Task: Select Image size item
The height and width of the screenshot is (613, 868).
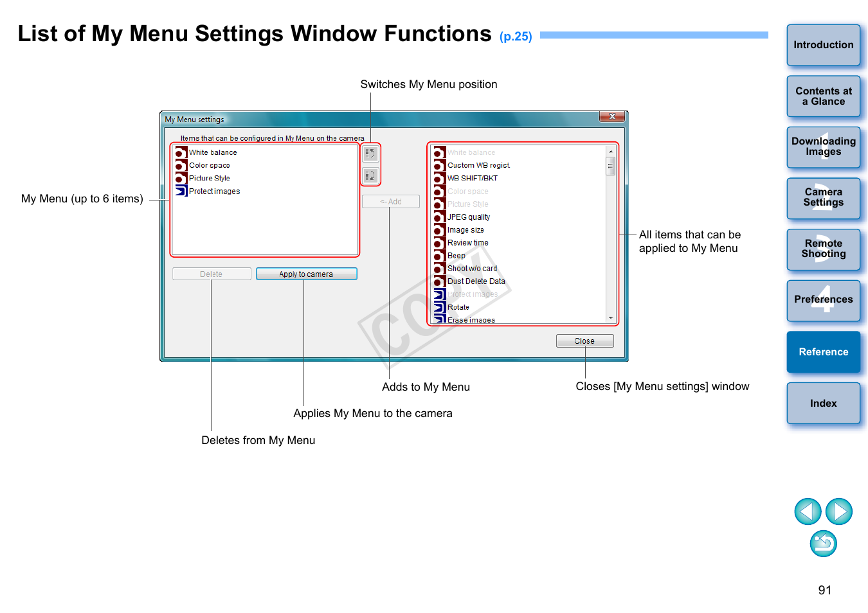Action: [466, 230]
